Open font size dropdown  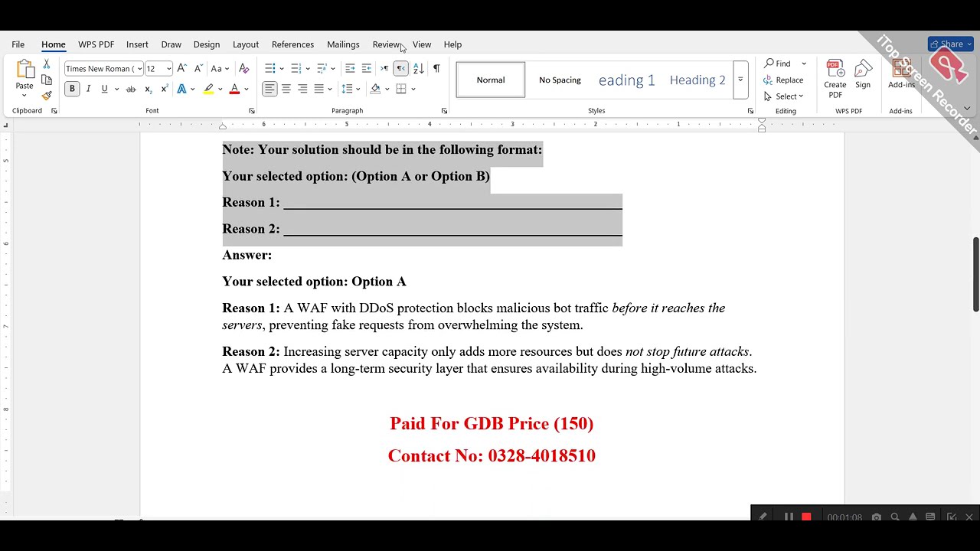(168, 69)
